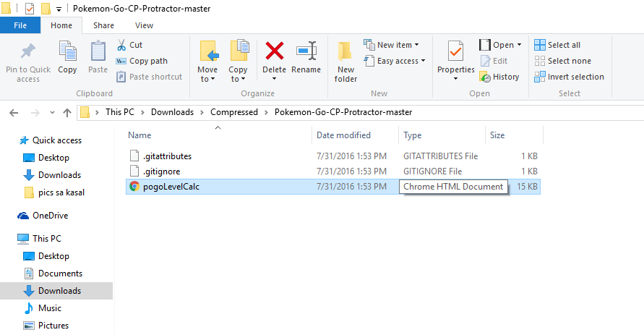Switch to the View ribbon tab

pos(144,25)
